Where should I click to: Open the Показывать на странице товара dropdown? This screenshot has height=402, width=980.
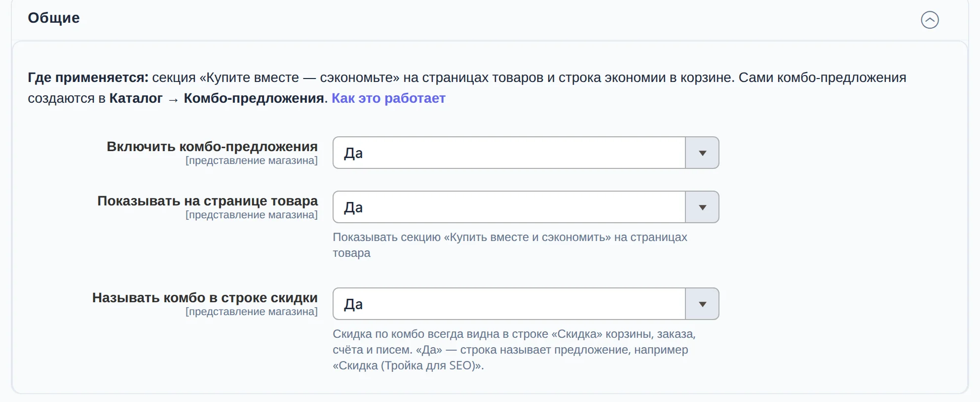(x=526, y=207)
